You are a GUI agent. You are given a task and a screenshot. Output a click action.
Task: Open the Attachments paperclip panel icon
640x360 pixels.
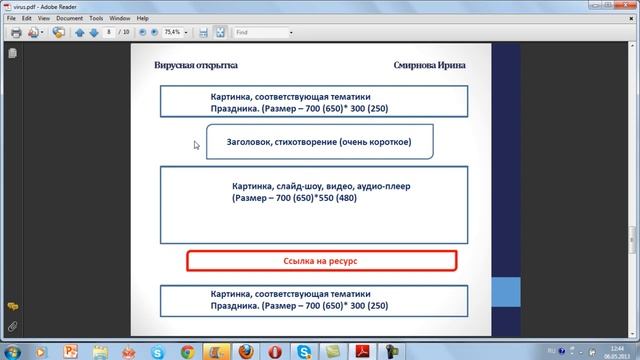12,327
